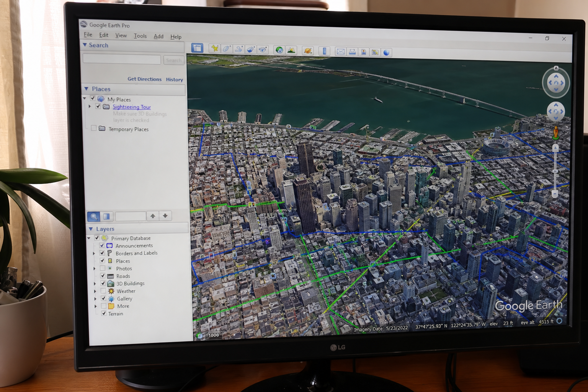Screen dimensions: 588x392
Task: Expand the 3D Buildings layer arrow
Action: 95,284
